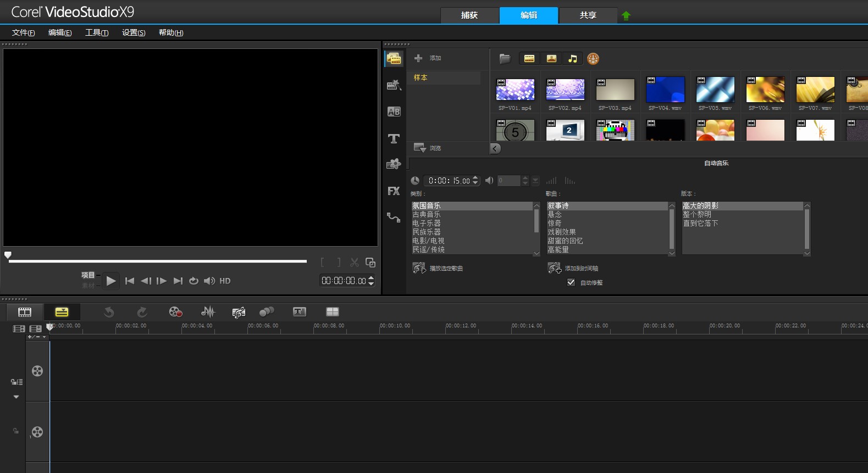
Task: Toggle show audio files filter in library
Action: point(572,59)
